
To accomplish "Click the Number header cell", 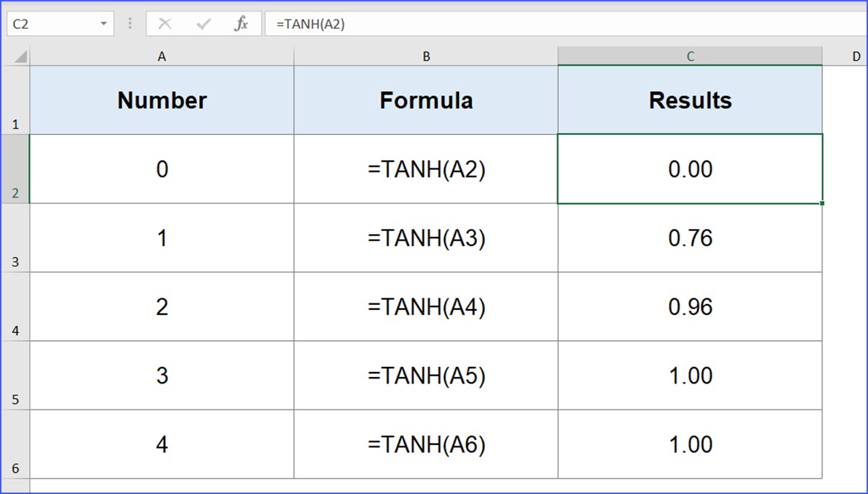I will [162, 100].
